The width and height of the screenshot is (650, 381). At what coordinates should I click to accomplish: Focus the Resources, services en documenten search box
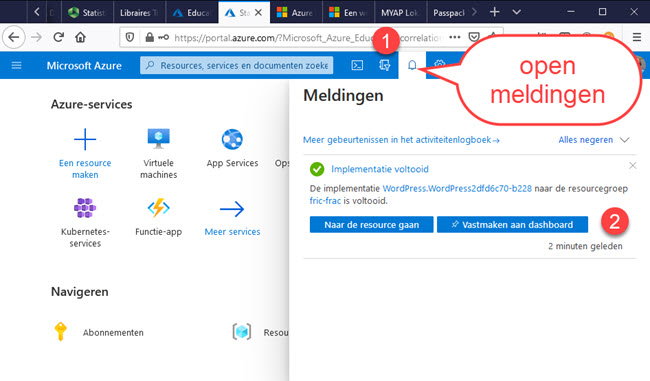[x=237, y=65]
